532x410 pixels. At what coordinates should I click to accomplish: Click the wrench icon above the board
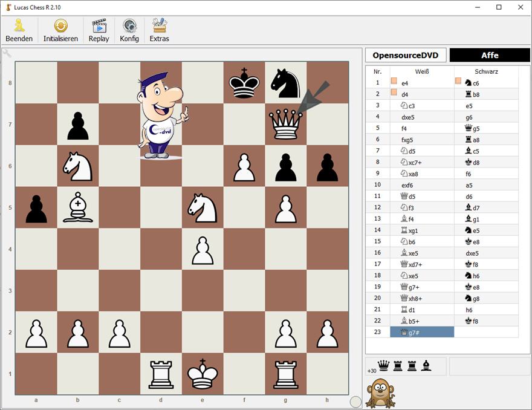[7, 53]
